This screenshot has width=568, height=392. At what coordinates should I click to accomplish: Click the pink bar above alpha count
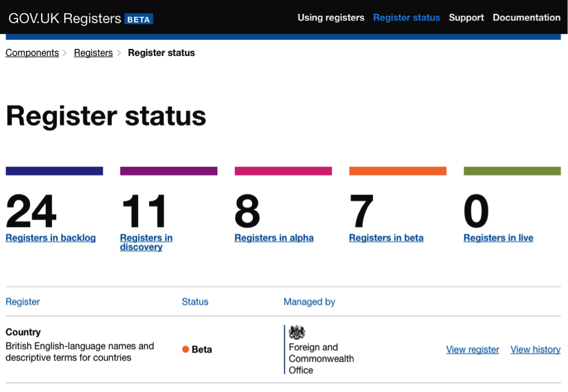click(x=282, y=170)
